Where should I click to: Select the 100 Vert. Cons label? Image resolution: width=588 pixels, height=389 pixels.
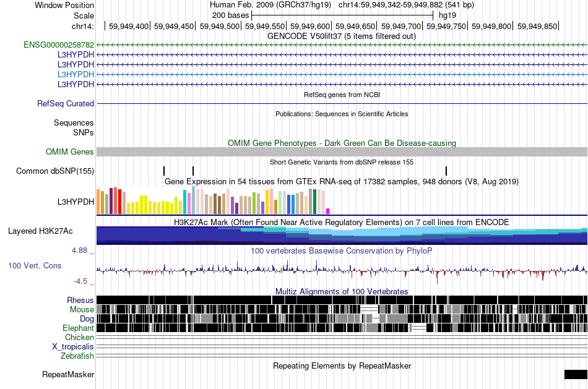pyautogui.click(x=35, y=266)
